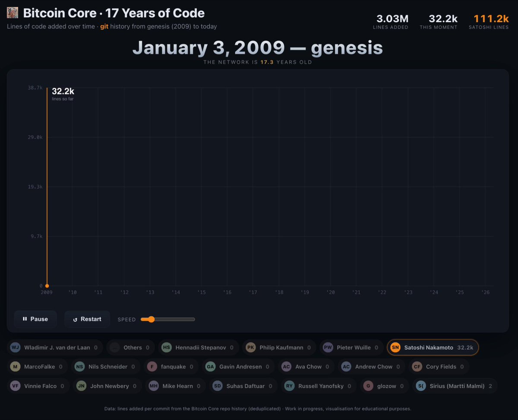Click the 38.7k y-axis label
This screenshot has height=420, width=518.
tap(35, 88)
